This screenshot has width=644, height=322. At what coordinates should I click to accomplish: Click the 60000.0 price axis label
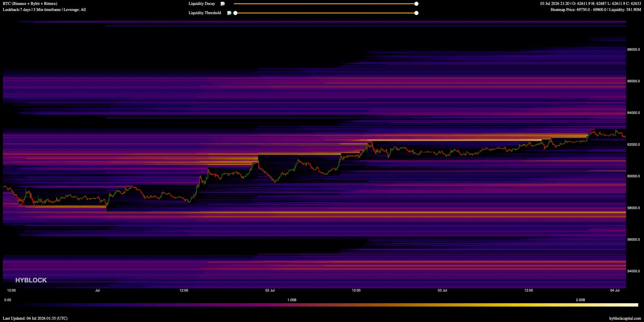[633, 176]
